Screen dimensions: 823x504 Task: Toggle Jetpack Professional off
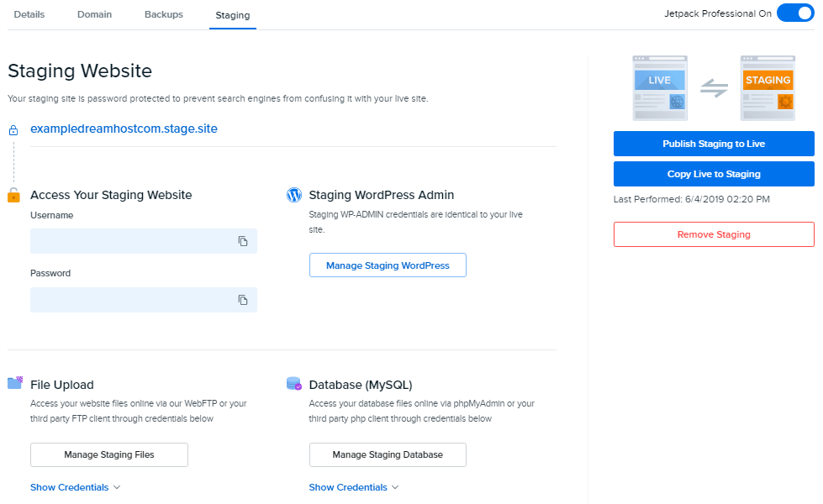pyautogui.click(x=795, y=13)
